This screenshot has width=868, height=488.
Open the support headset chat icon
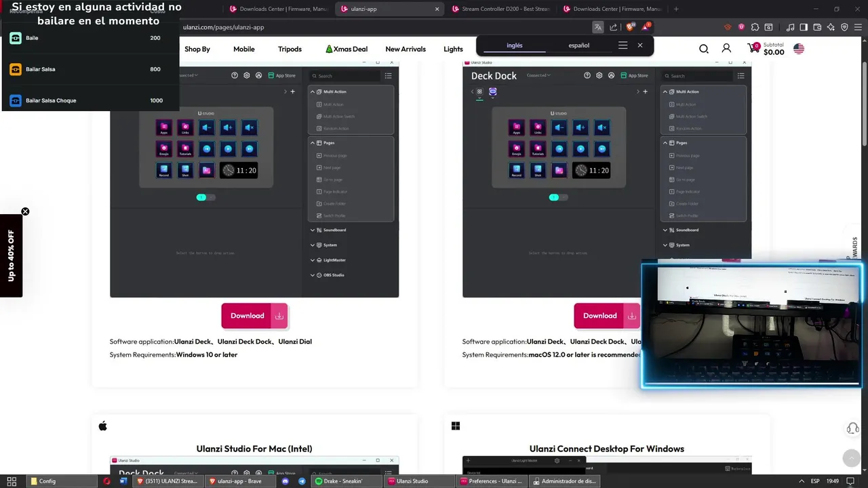[853, 428]
